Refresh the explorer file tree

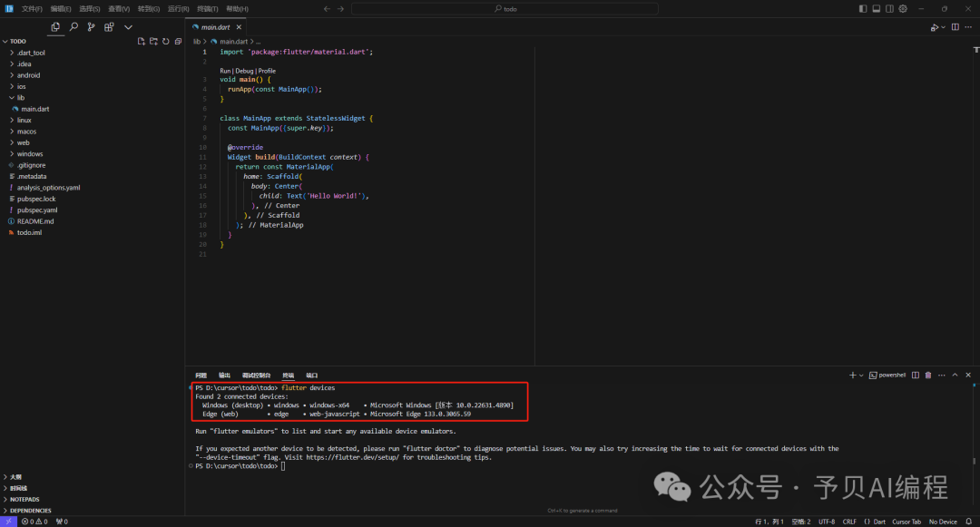point(166,41)
